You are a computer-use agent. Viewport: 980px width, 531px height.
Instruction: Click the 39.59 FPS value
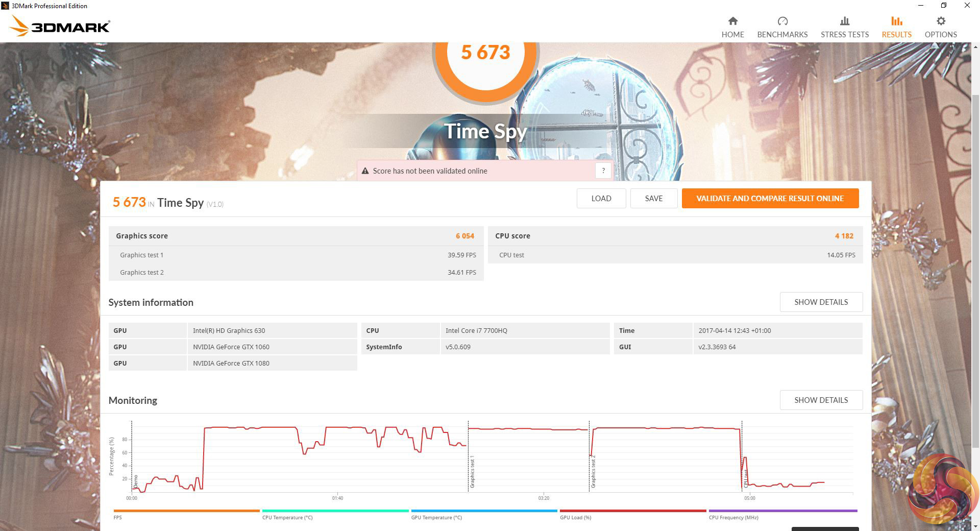462,255
